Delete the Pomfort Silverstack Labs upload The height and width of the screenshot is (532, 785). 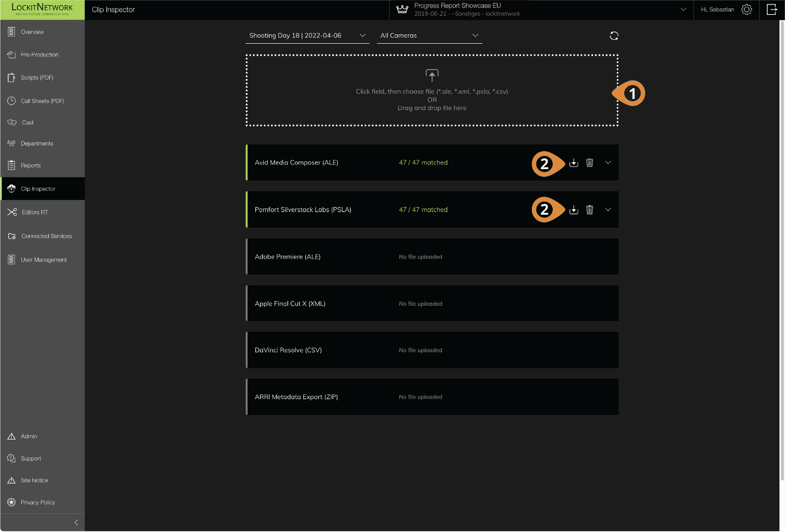589,210
